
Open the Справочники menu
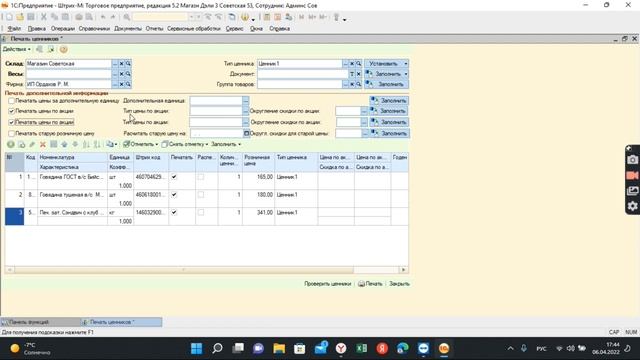(94, 29)
